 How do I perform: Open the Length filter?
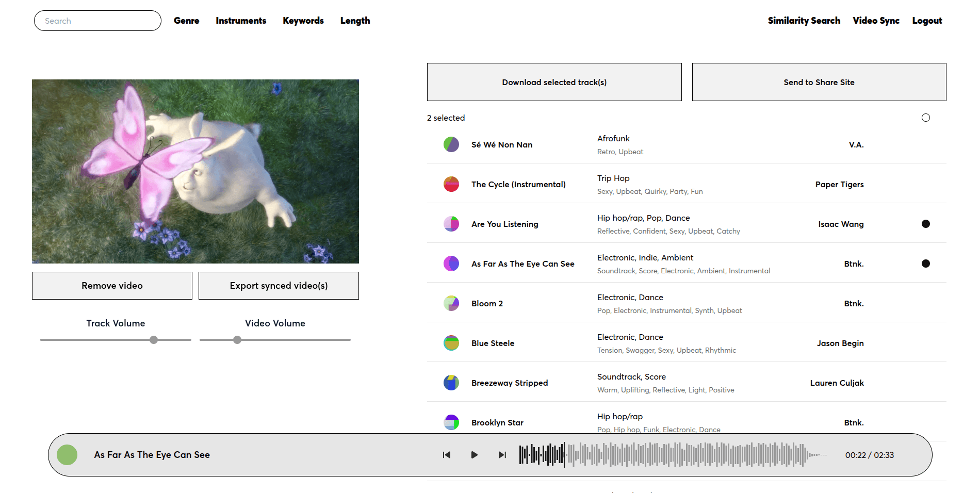tap(355, 21)
